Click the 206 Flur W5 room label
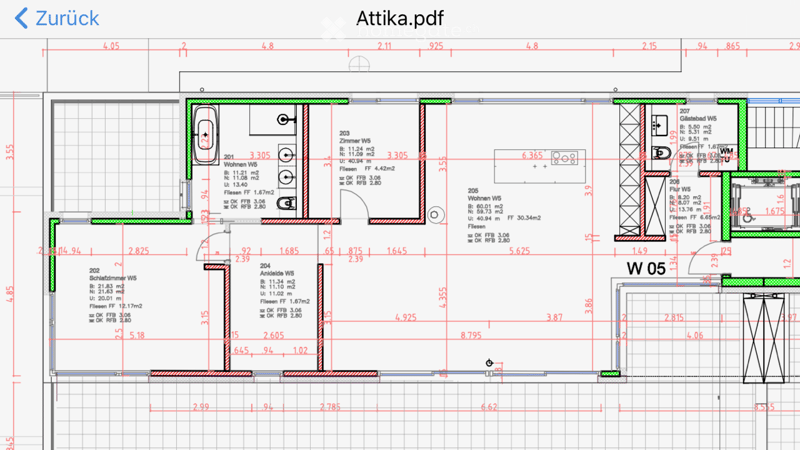 pyautogui.click(x=680, y=185)
